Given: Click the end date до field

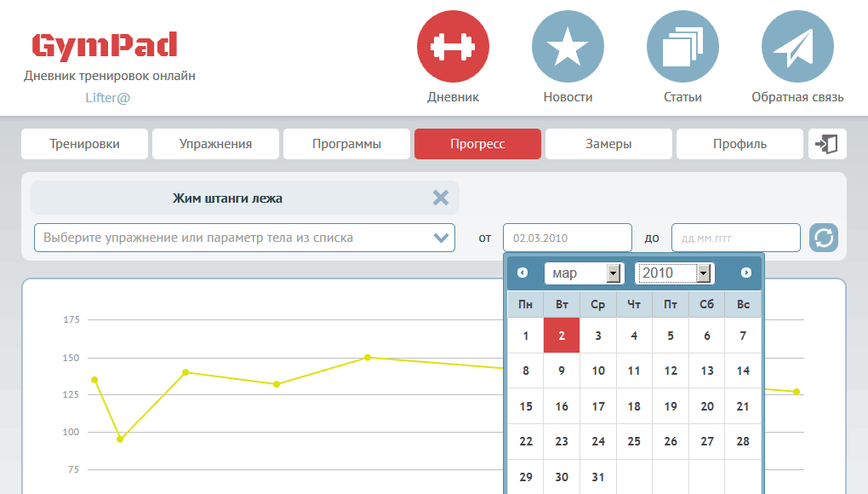Looking at the screenshot, I should coord(735,238).
